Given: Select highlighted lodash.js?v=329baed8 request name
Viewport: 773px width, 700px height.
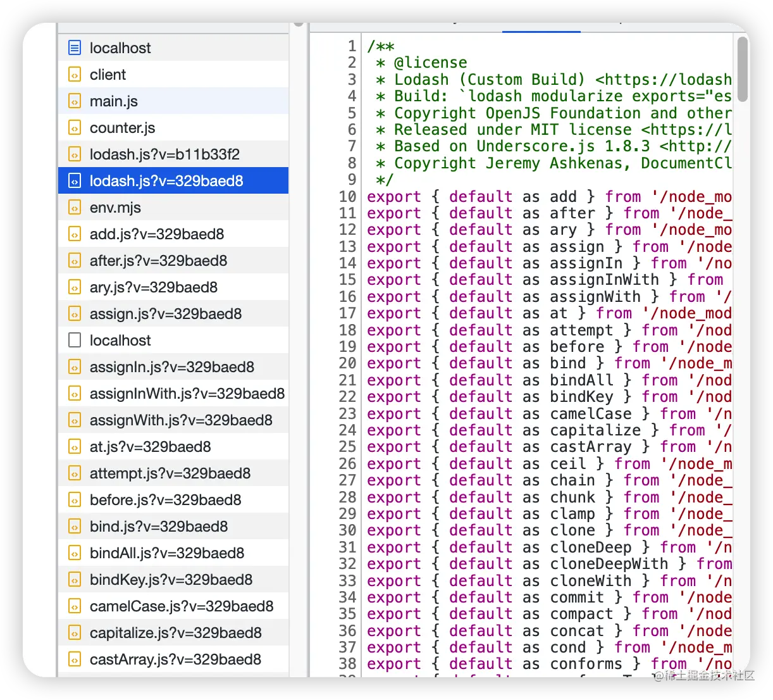Looking at the screenshot, I should point(166,181).
